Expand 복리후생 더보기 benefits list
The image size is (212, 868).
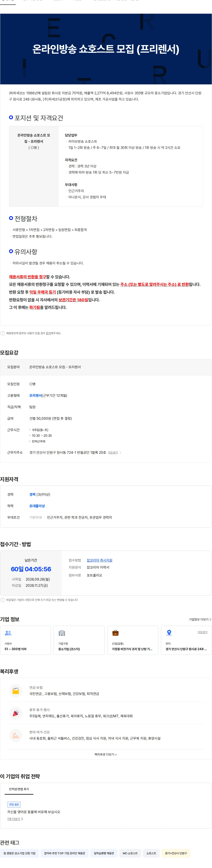coord(106,754)
